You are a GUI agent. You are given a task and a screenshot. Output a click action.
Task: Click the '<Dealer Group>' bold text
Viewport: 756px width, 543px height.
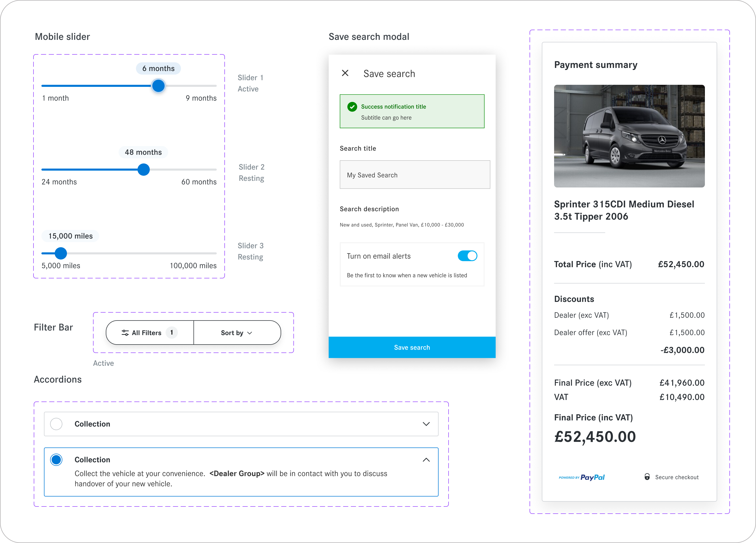[x=237, y=473]
